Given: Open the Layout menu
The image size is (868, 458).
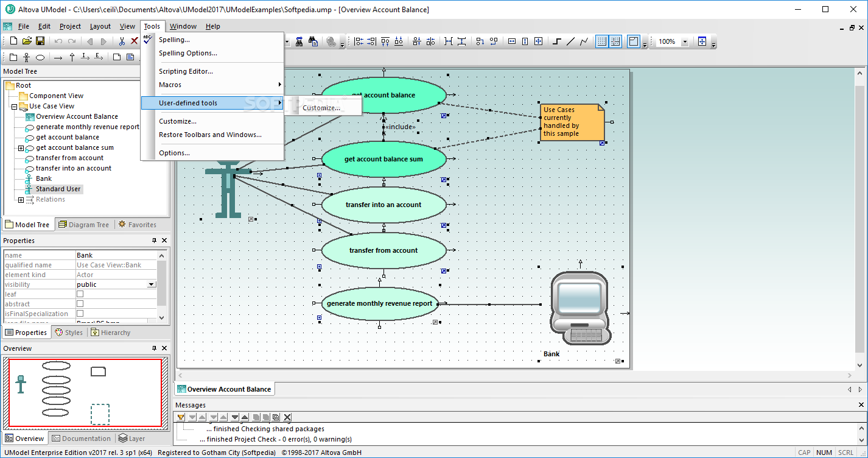Looking at the screenshot, I should (x=100, y=26).
